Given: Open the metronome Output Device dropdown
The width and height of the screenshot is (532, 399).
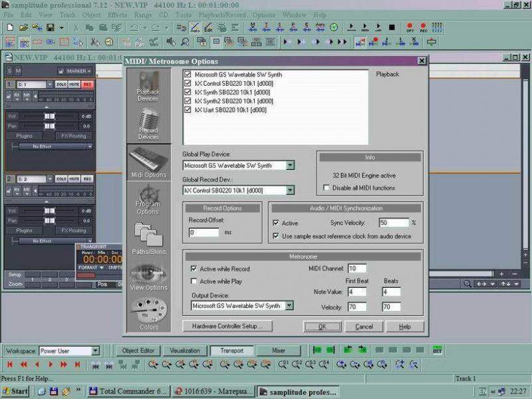Looking at the screenshot, I should 289,306.
